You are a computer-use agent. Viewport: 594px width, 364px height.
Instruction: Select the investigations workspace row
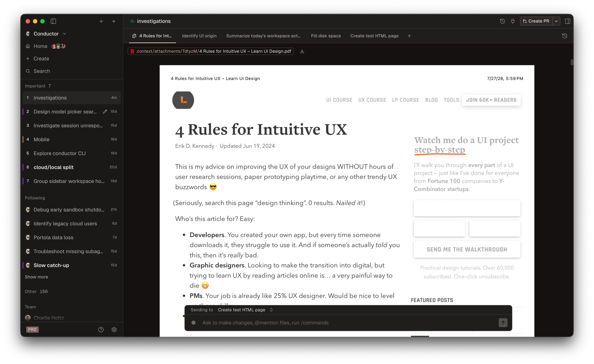(72, 98)
